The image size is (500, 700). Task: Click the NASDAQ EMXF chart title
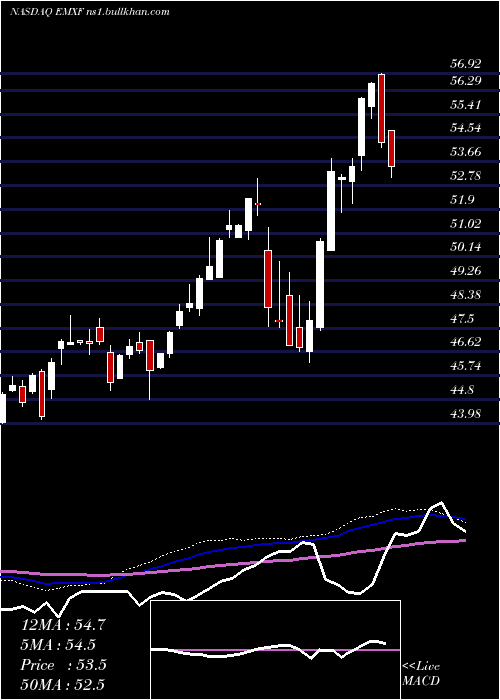(89, 12)
